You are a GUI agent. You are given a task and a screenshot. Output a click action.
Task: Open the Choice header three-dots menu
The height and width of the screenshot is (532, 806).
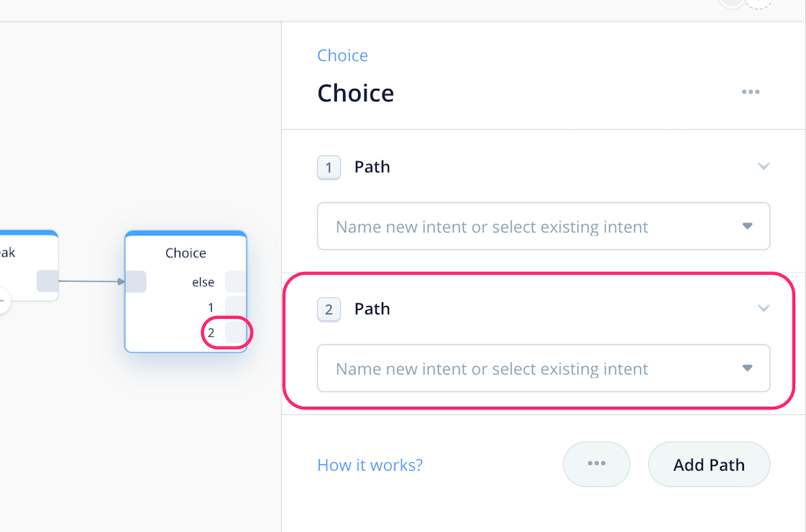750,92
